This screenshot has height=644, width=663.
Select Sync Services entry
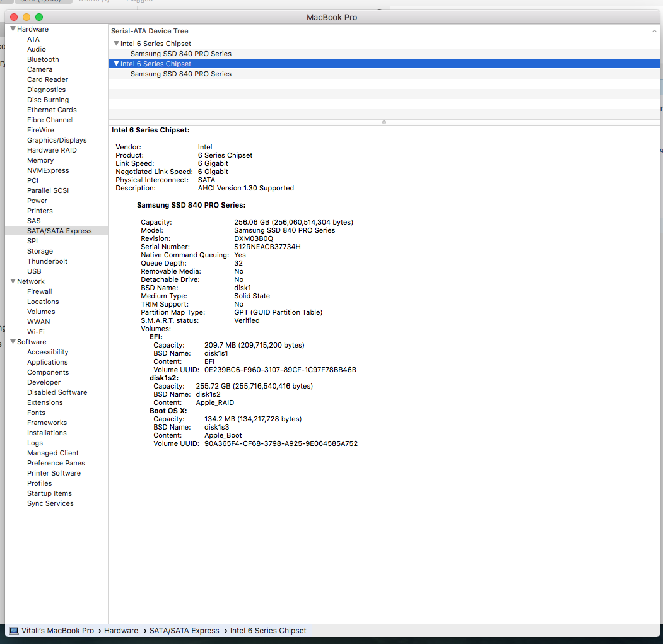(x=50, y=503)
